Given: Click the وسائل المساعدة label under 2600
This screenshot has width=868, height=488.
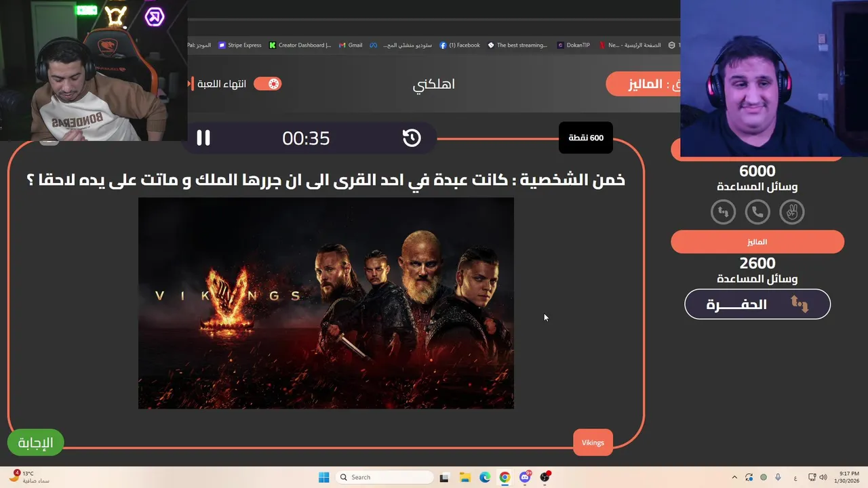Looking at the screenshot, I should [757, 279].
